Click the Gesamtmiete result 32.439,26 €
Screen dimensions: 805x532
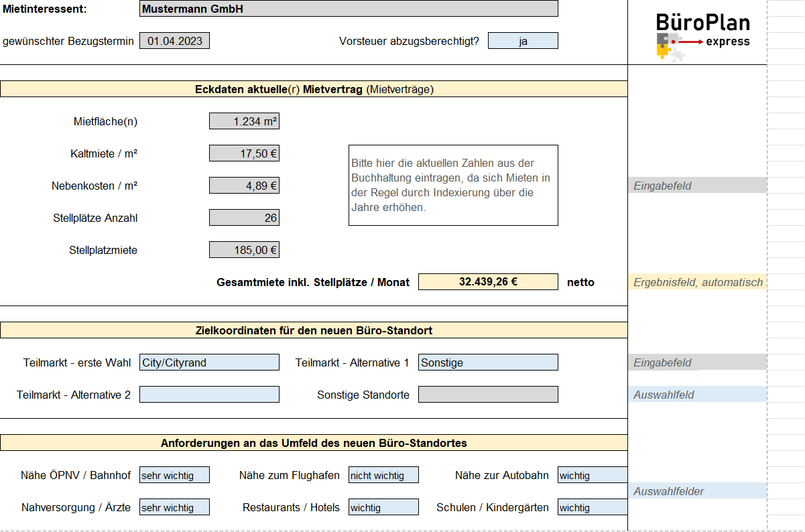tap(488, 282)
